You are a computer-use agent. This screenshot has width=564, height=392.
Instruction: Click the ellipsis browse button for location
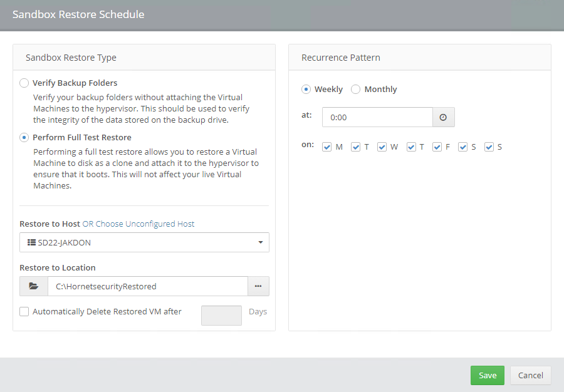click(258, 286)
